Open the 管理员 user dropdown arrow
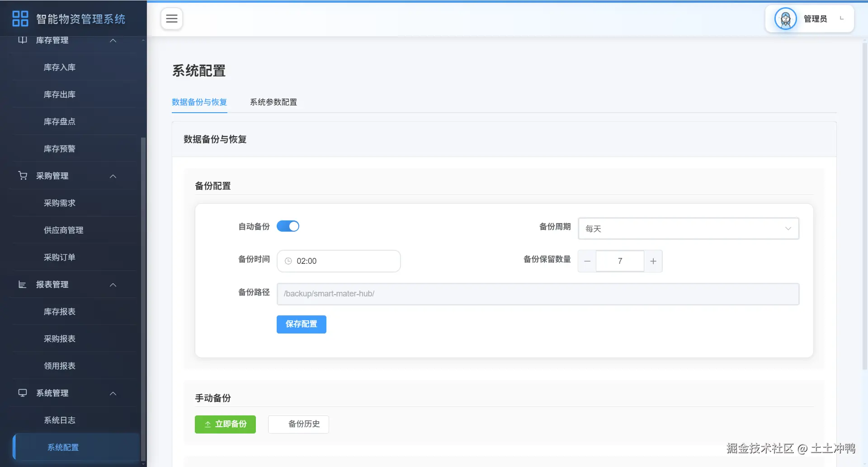This screenshot has width=868, height=467. (842, 19)
